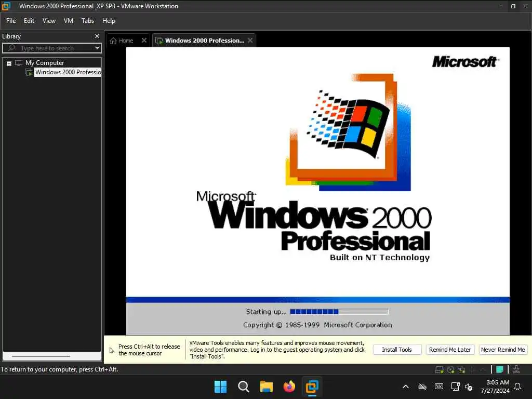Click the install tools download icon in status bar
Screen dimensions: 532x399
516,369
